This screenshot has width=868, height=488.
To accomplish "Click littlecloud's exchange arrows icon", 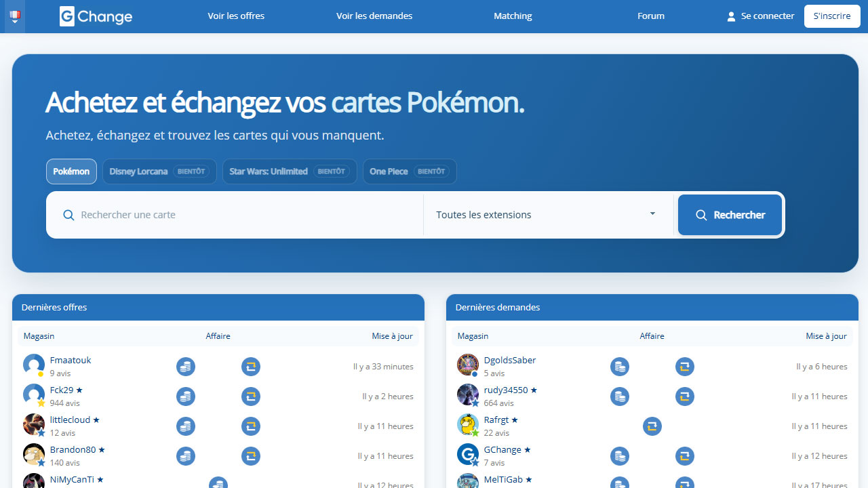I will [x=251, y=426].
